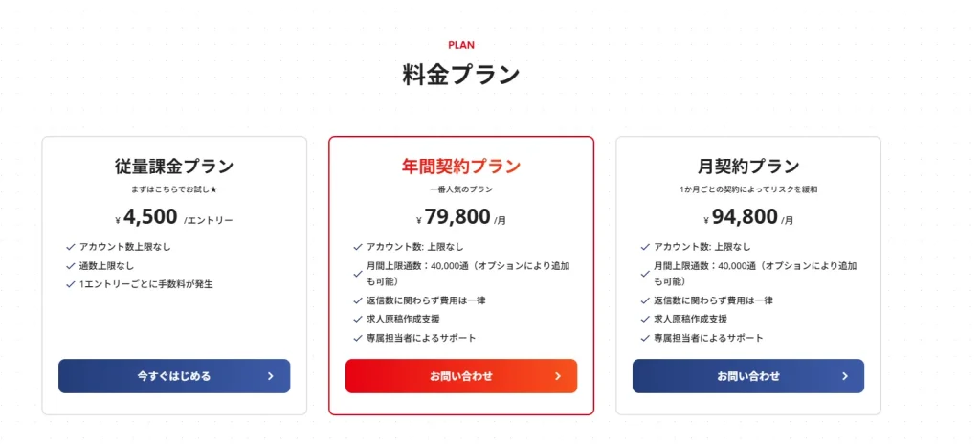Screen dimensions: 980x445
Task: Click arrow chevron on blue お問い合わせ button
Action: (x=845, y=376)
